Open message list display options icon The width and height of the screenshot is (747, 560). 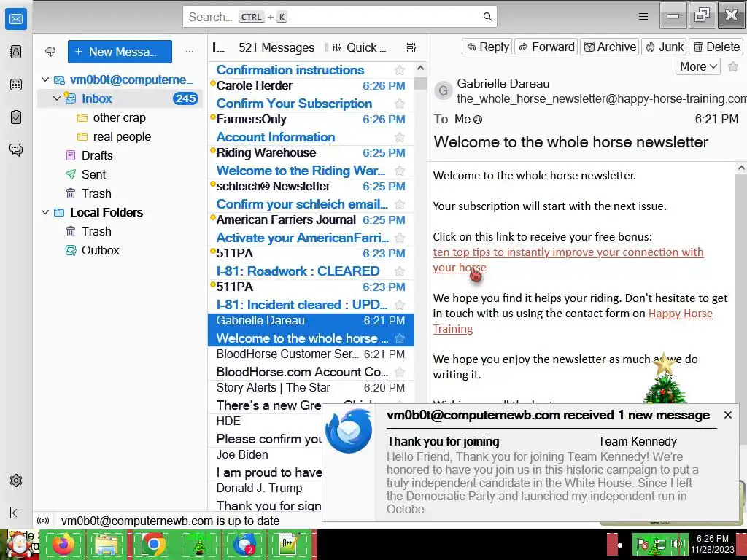(411, 47)
